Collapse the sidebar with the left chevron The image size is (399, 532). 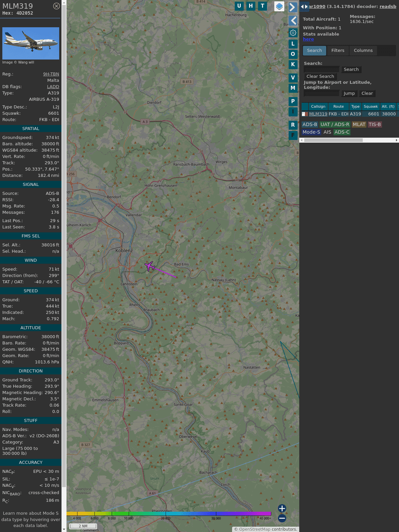point(293,21)
